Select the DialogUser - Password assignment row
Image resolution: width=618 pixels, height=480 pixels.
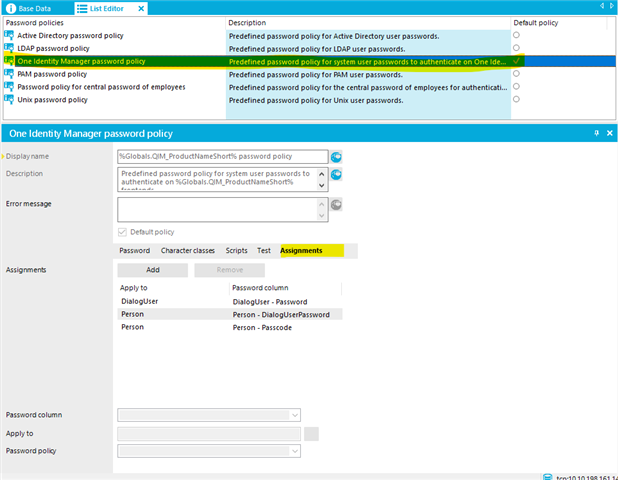230,301
